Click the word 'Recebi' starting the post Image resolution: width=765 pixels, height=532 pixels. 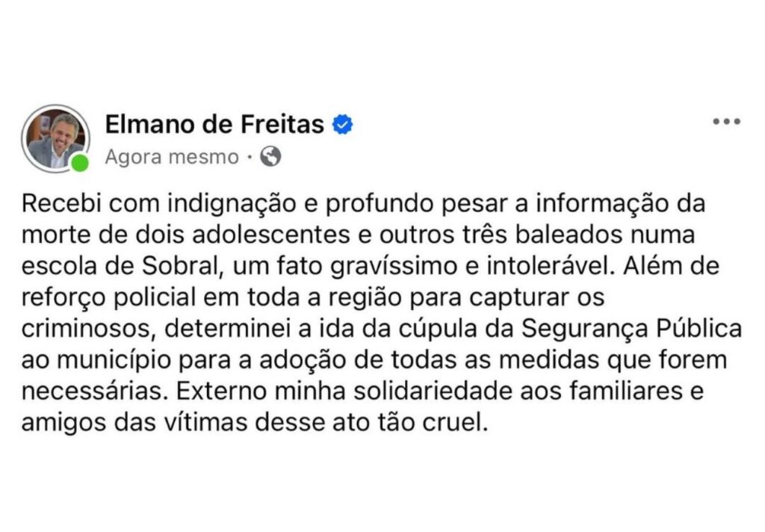[x=61, y=203]
